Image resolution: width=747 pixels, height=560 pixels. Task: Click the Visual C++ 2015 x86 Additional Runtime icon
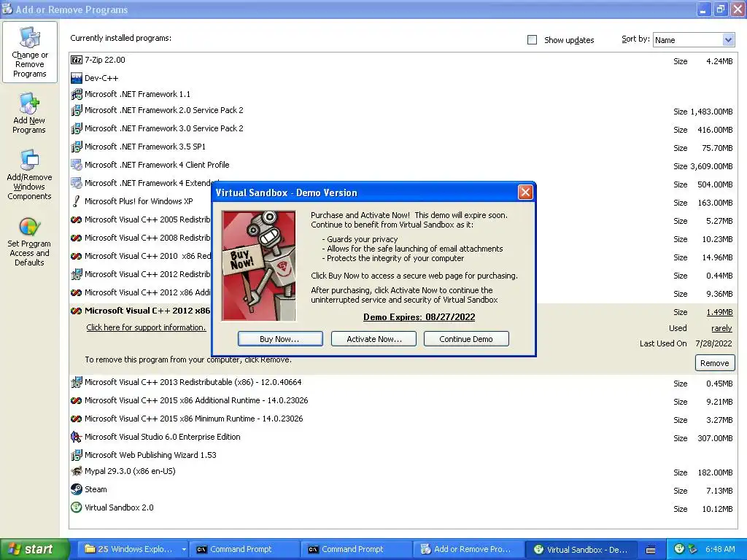pos(76,400)
